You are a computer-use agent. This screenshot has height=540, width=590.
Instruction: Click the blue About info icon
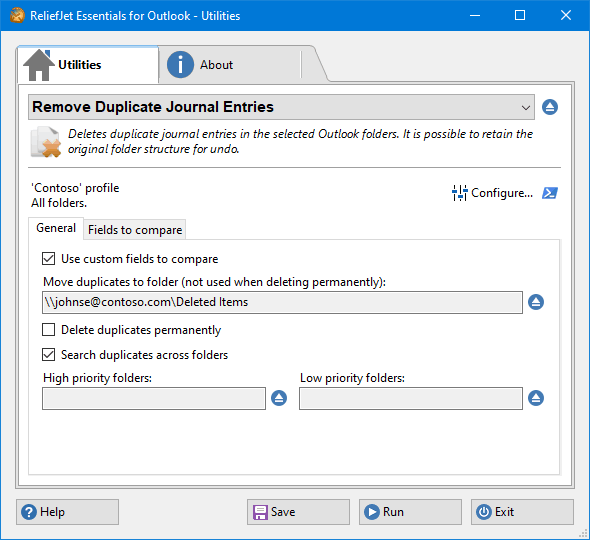pyautogui.click(x=180, y=65)
